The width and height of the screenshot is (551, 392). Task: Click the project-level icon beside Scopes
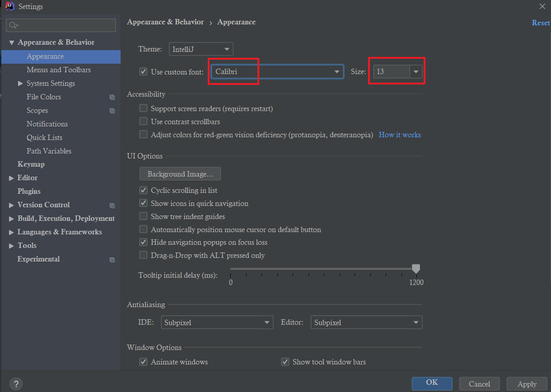[112, 111]
